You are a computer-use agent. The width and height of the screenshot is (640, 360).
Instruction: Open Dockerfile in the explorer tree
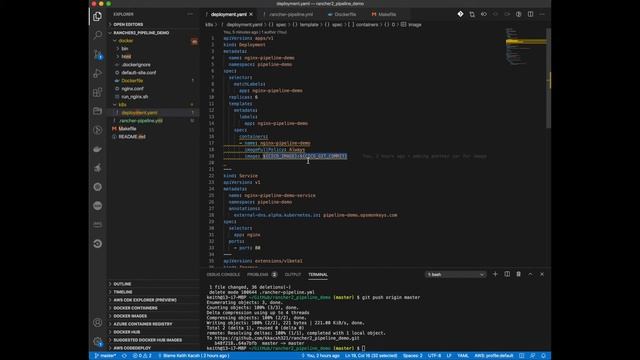(132, 81)
